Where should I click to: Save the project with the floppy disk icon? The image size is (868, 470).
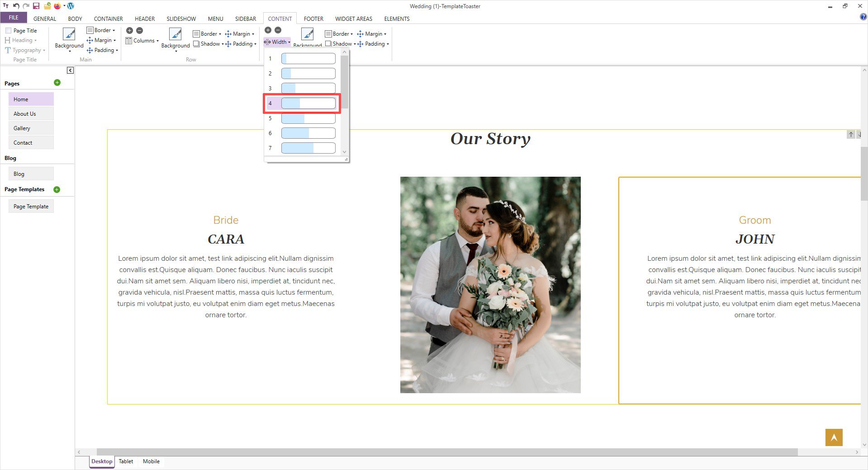[x=36, y=6]
